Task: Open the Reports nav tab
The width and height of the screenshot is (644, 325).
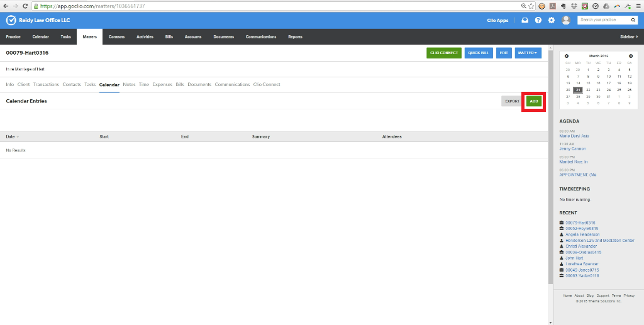Action: pos(295,36)
